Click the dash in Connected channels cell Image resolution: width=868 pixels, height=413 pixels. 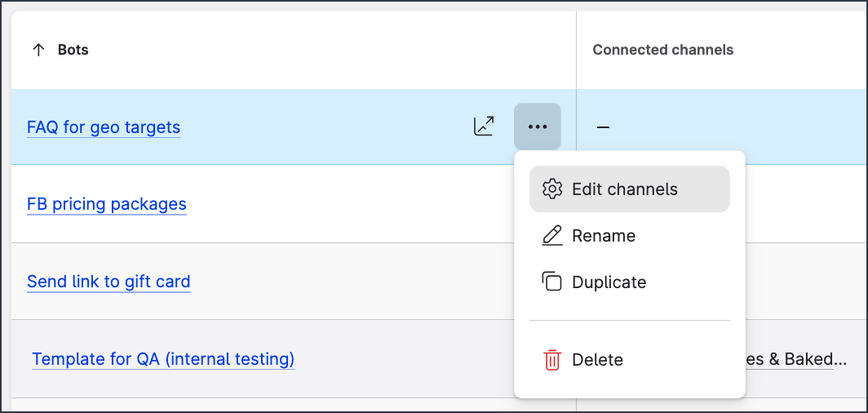pyautogui.click(x=603, y=127)
